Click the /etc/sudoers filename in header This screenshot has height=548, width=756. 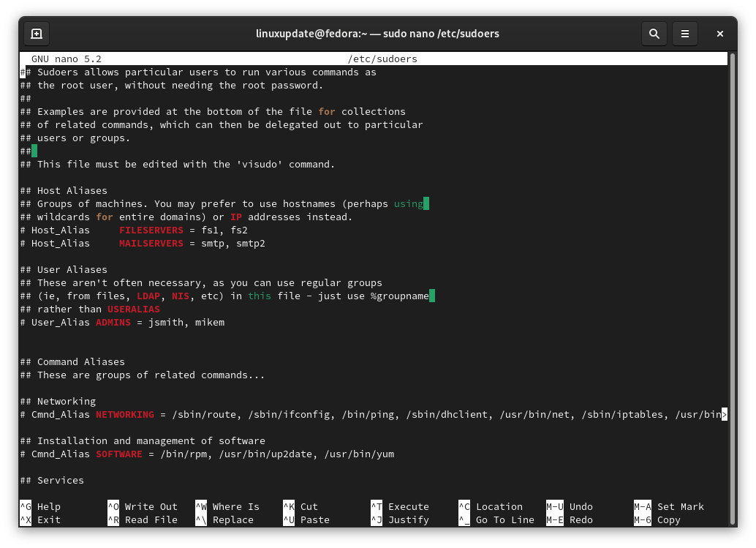point(382,59)
